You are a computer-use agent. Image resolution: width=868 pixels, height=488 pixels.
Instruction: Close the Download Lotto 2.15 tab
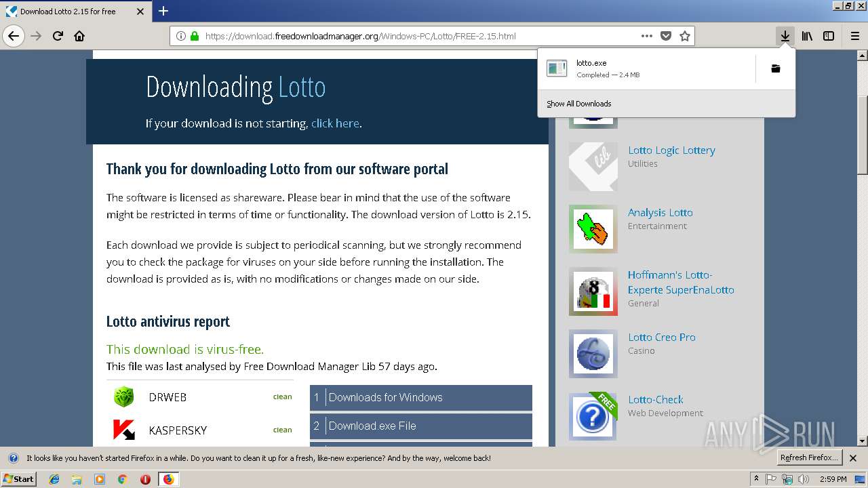[140, 12]
